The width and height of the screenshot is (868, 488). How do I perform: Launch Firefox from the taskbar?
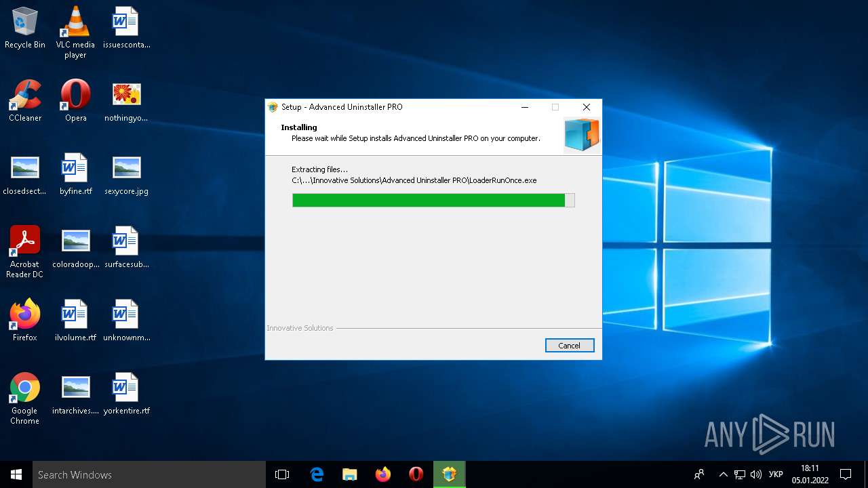pyautogui.click(x=383, y=474)
